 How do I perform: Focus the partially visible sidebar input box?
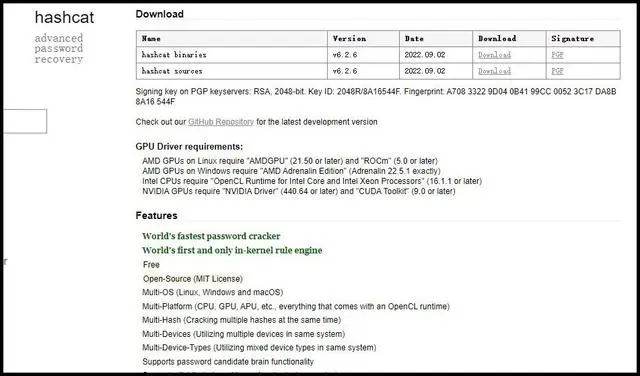pos(25,121)
